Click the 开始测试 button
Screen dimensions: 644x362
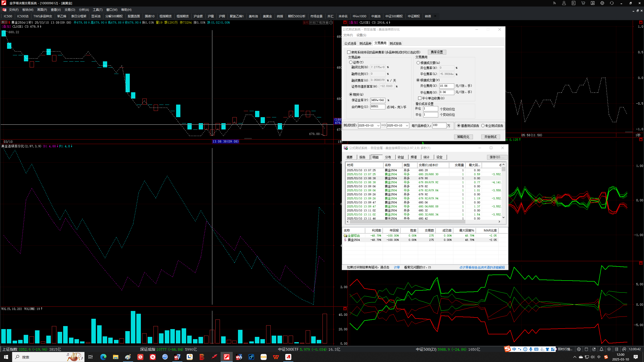point(490,137)
